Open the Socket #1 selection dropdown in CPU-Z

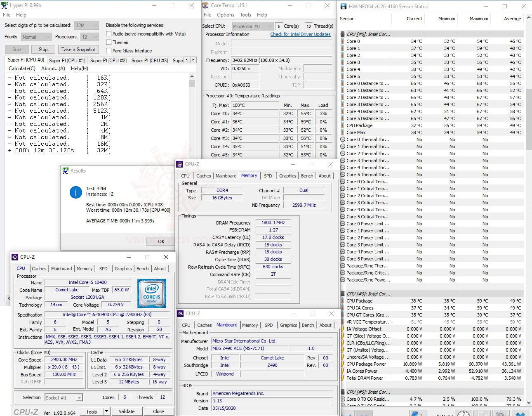64,398
